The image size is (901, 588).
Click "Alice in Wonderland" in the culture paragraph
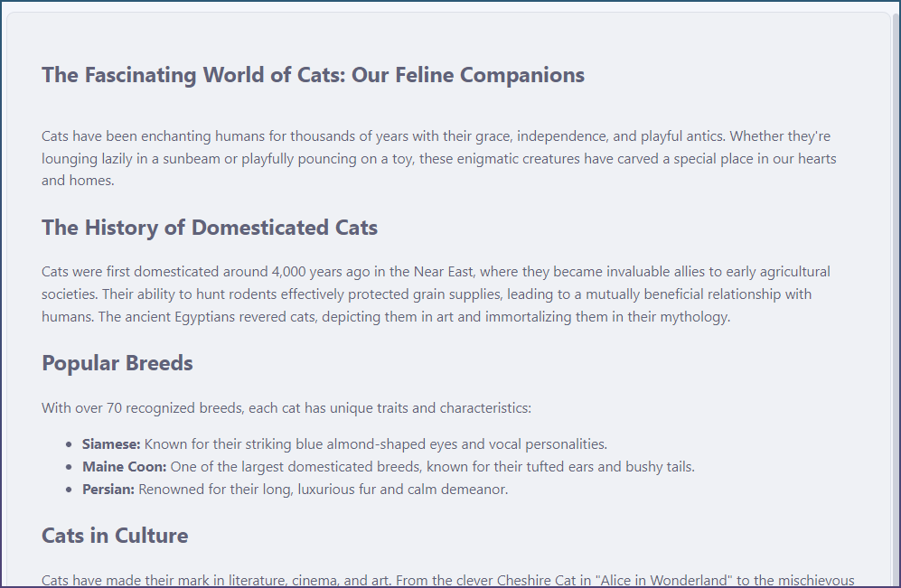(x=671, y=580)
